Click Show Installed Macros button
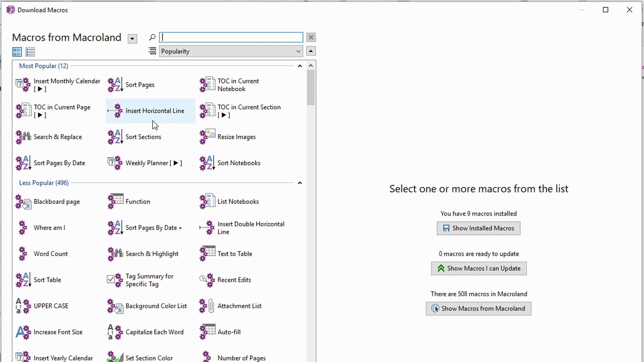This screenshot has height=362, width=644. point(478,228)
